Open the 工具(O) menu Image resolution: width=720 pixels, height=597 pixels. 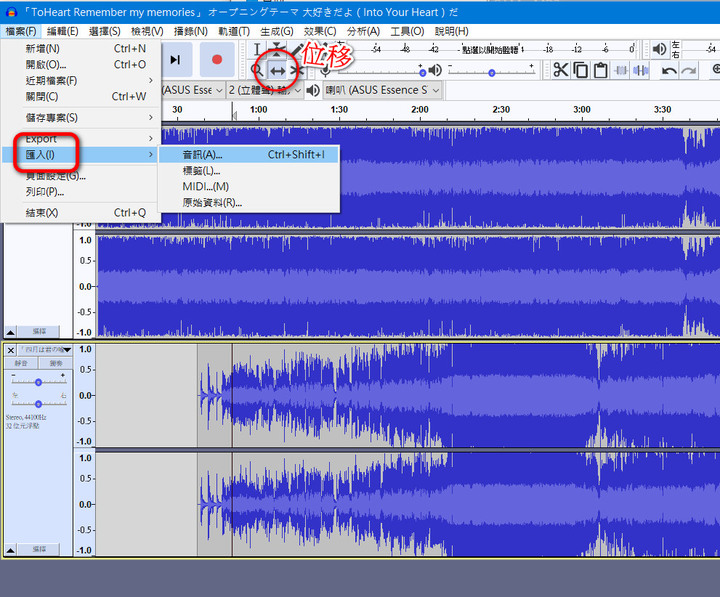(x=407, y=31)
